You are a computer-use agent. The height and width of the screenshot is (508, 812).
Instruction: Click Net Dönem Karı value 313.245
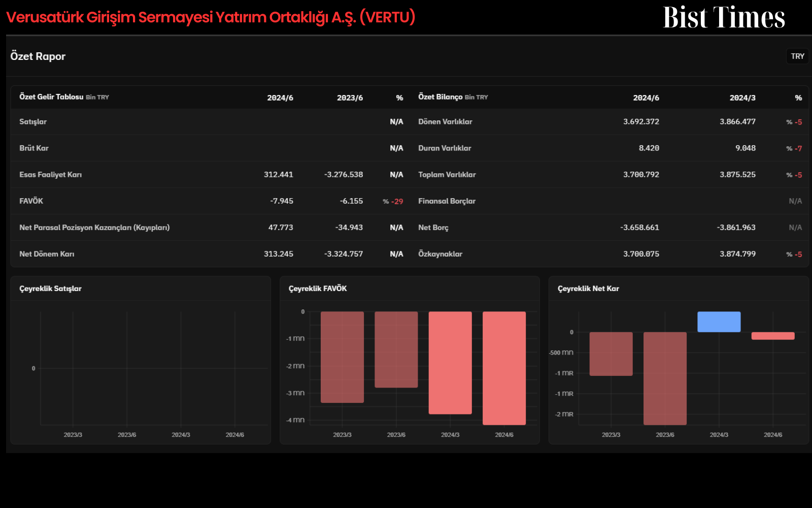click(278, 254)
